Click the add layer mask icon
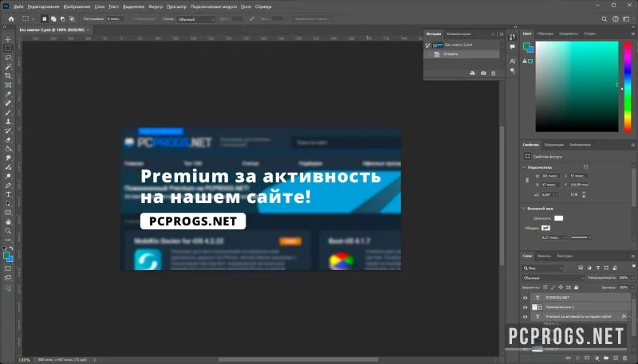This screenshot has width=638, height=364. [x=588, y=358]
